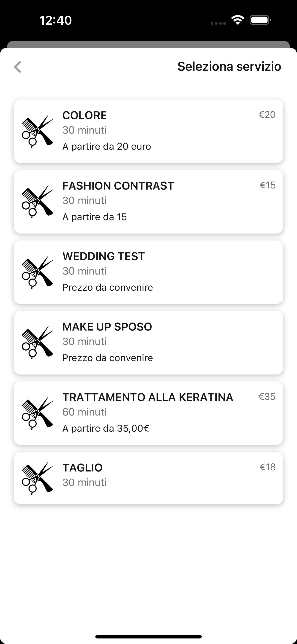297x644 pixels.
Task: Tap the scissors icon next to TAGLIO
Action: point(37,478)
